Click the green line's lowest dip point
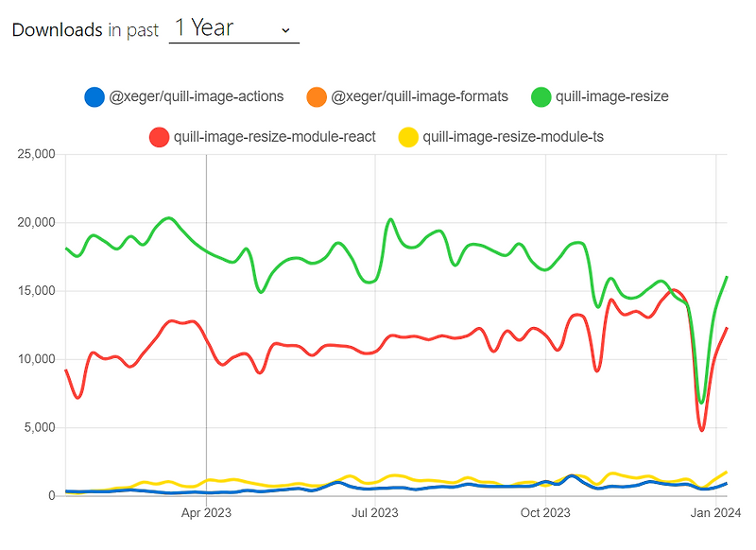The width and height of the screenshot is (756, 550). pos(701,403)
